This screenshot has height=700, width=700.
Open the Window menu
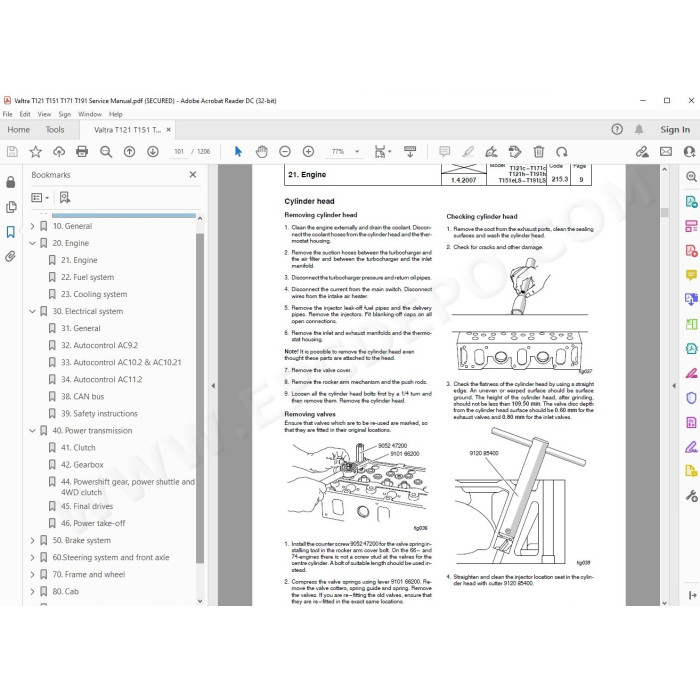(90, 114)
